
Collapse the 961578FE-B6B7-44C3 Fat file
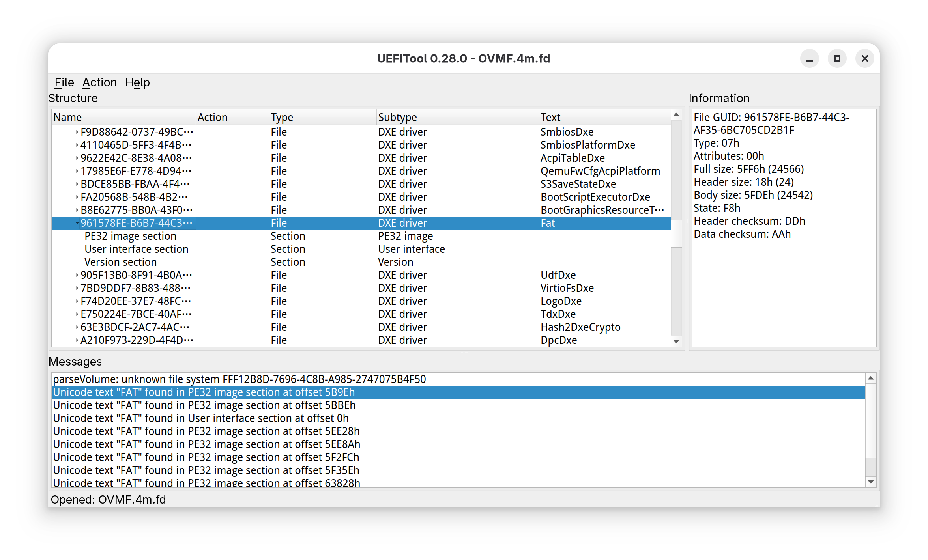[x=77, y=223]
